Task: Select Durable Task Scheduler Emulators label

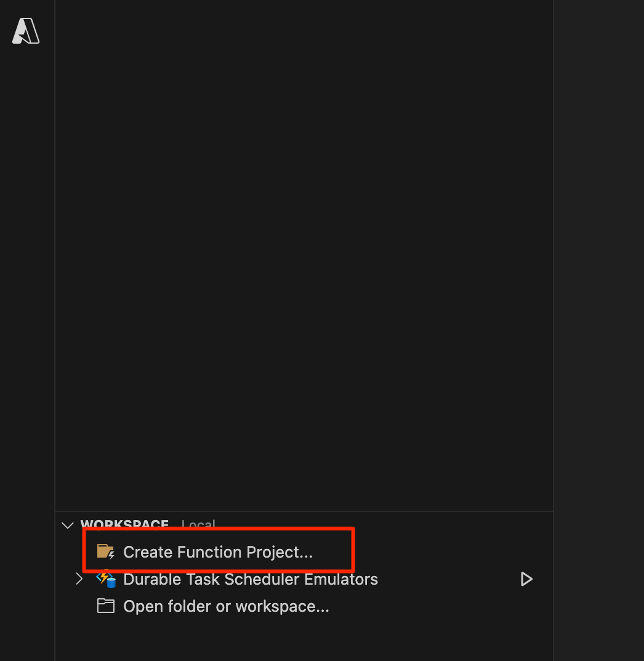Action: pyautogui.click(x=251, y=579)
